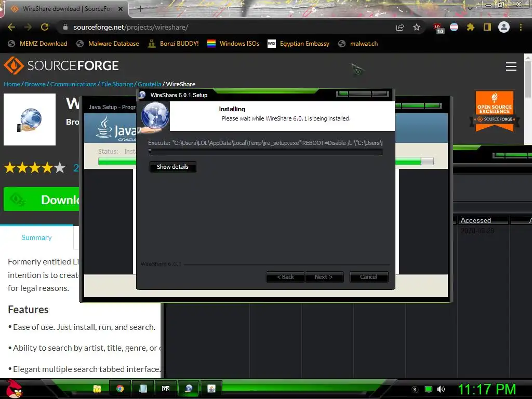
Task: Open the Extensions puzzle-piece menu
Action: pos(470,27)
